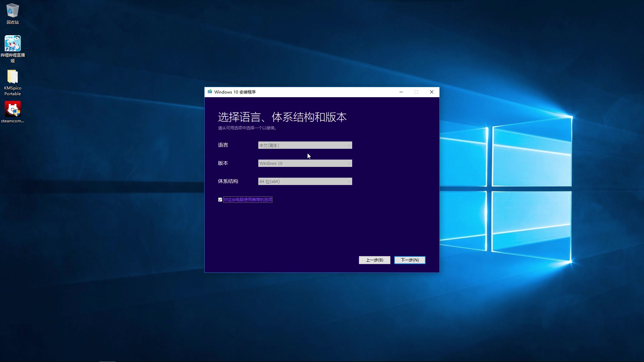
Task: Click the 语言 field label
Action: (223, 145)
